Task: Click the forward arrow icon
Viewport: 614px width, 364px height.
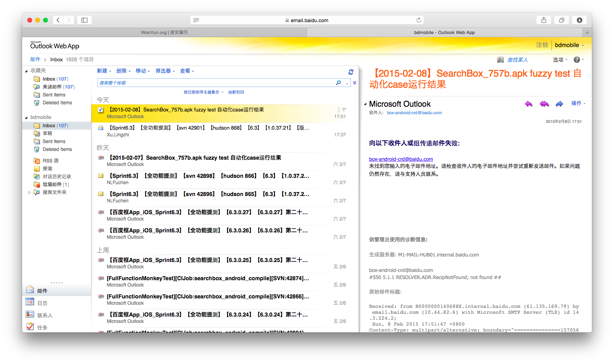Action: [x=559, y=104]
